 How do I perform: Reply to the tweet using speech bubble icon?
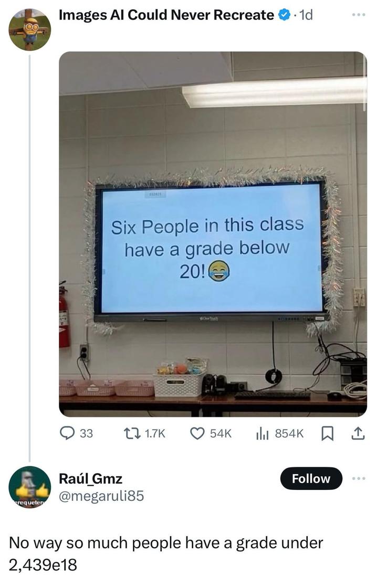pos(65,434)
